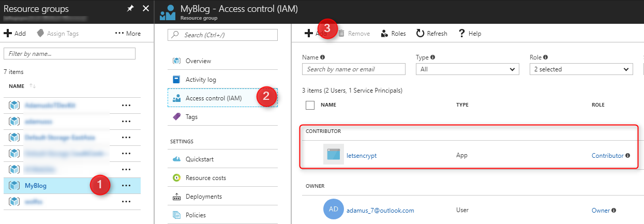Close the Resource groups blade
This screenshot has height=224, width=644.
coord(145,9)
